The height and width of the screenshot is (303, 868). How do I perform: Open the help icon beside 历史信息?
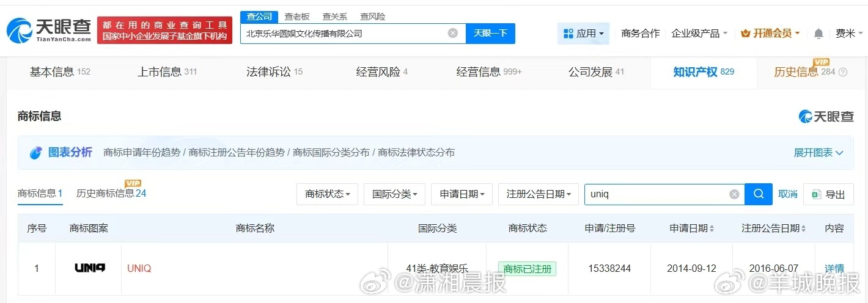point(843,72)
